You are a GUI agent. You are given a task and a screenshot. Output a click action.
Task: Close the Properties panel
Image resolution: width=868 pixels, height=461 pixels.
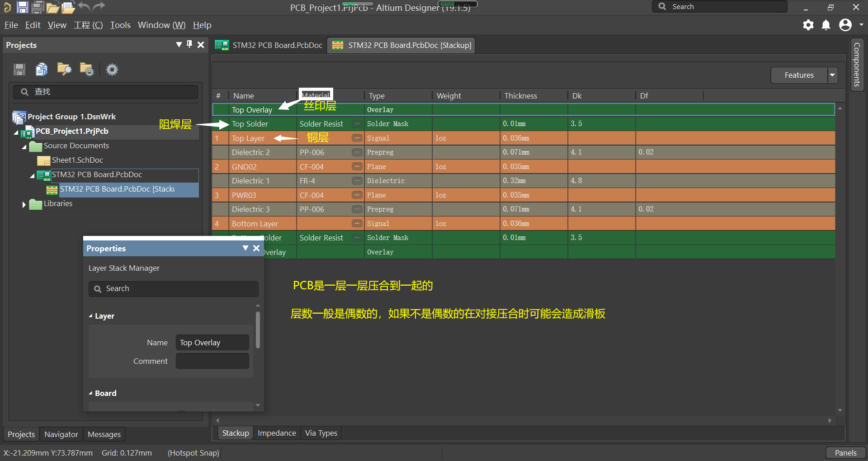coord(256,248)
